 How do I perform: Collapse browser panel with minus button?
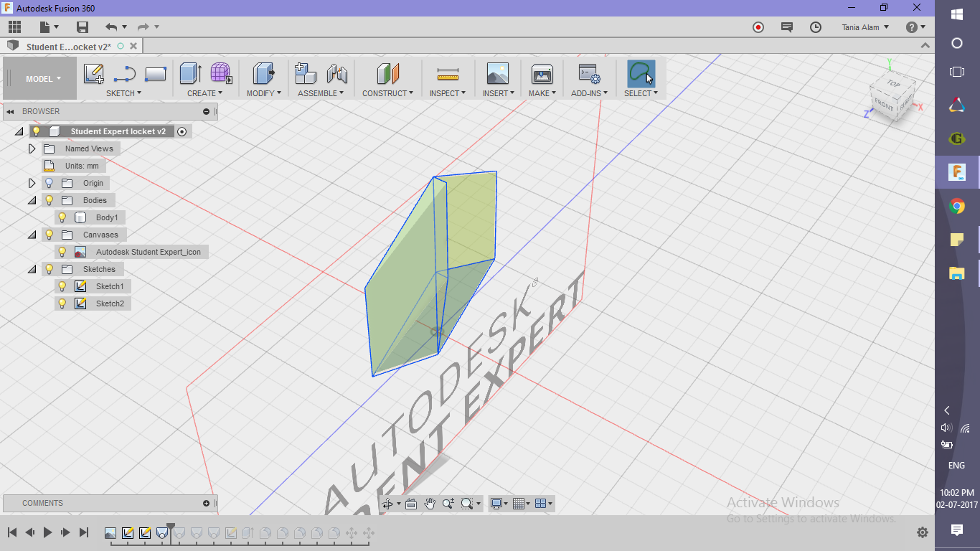click(x=206, y=111)
